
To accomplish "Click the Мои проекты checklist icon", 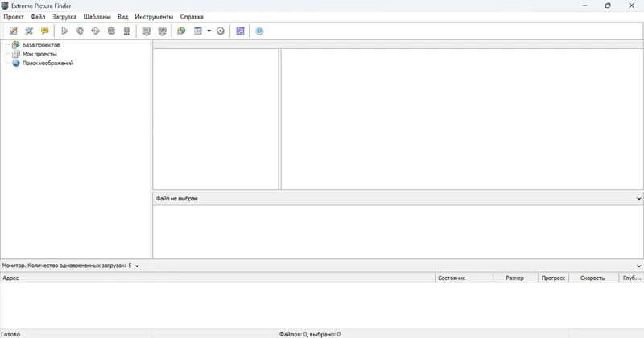I will click(x=15, y=54).
